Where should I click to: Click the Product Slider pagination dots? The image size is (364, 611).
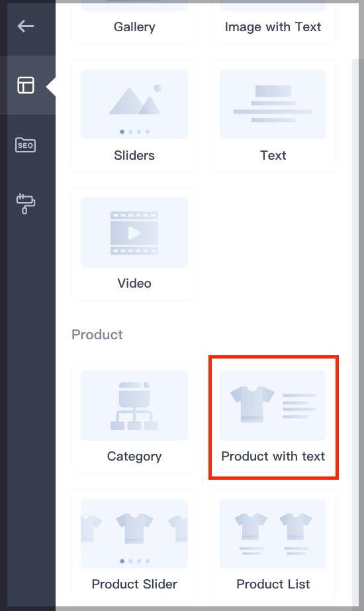click(135, 561)
